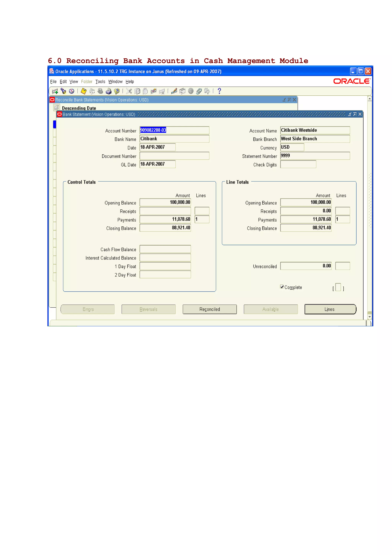The height and width of the screenshot is (555, 392).
Task: Click the GL Date field
Action: [158, 164]
